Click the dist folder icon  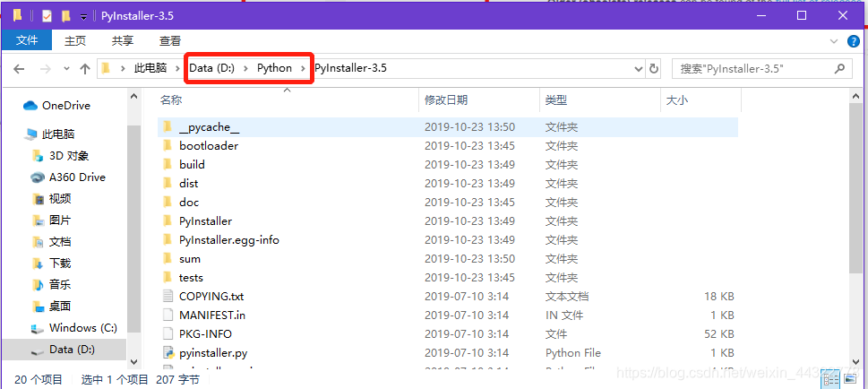[168, 184]
